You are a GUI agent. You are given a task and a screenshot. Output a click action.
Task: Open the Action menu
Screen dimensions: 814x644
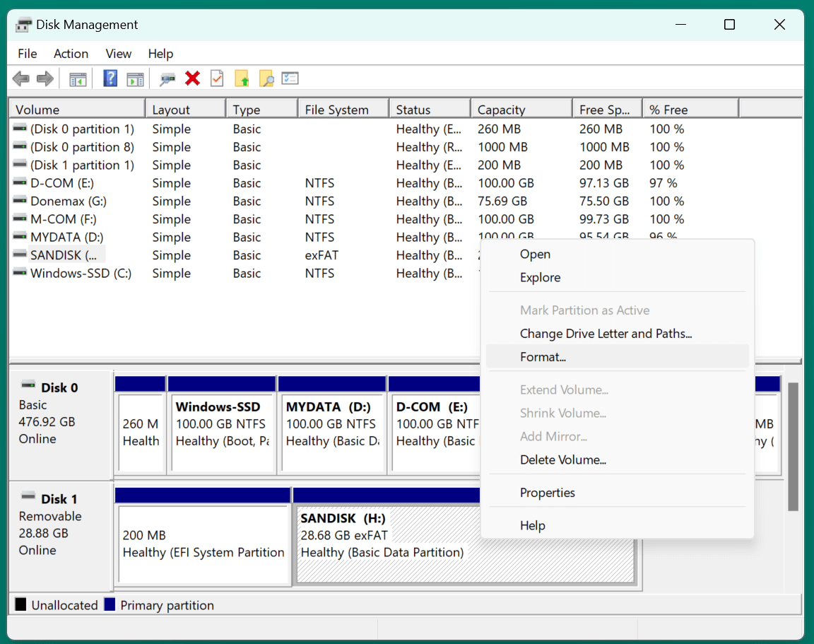(x=71, y=54)
